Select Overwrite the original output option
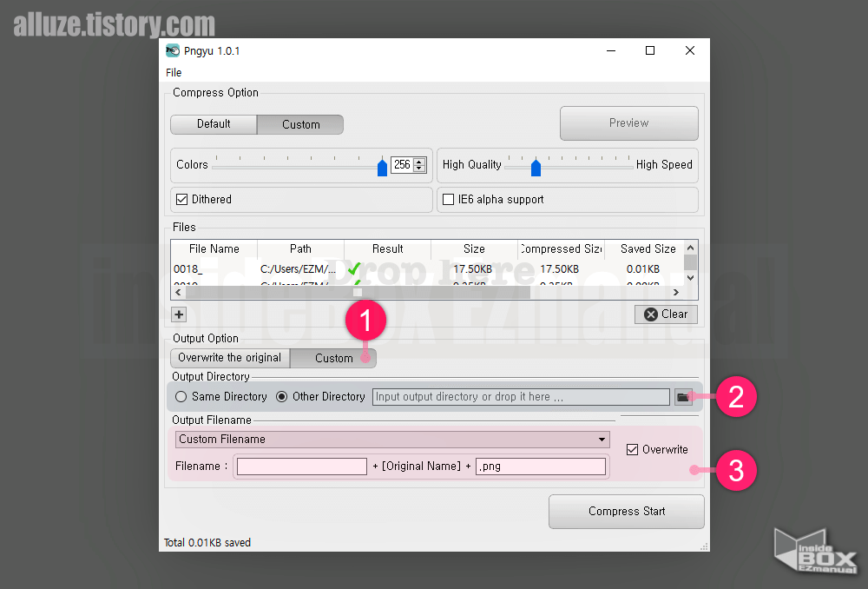This screenshot has height=589, width=868. 230,358
